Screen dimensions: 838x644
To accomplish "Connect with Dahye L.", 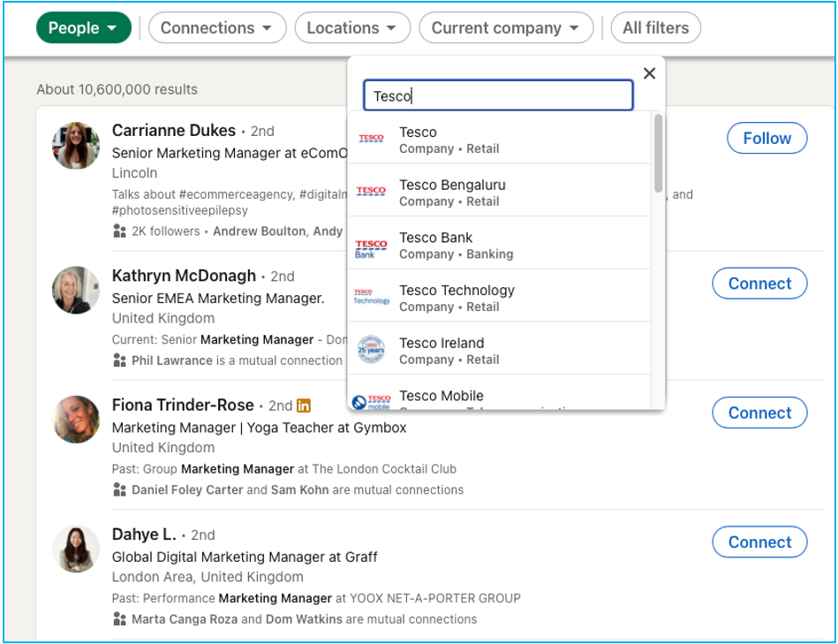I will pyautogui.click(x=759, y=542).
